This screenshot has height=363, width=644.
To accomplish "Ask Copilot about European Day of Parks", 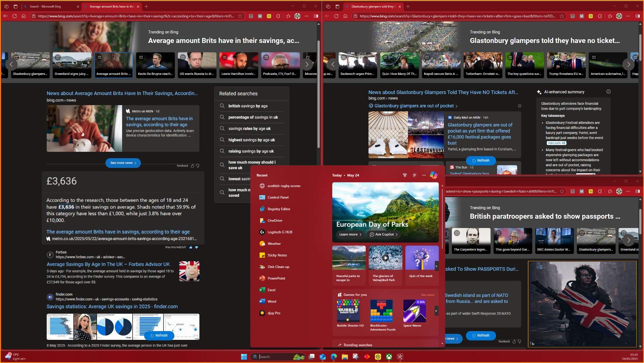I will pyautogui.click(x=384, y=234).
